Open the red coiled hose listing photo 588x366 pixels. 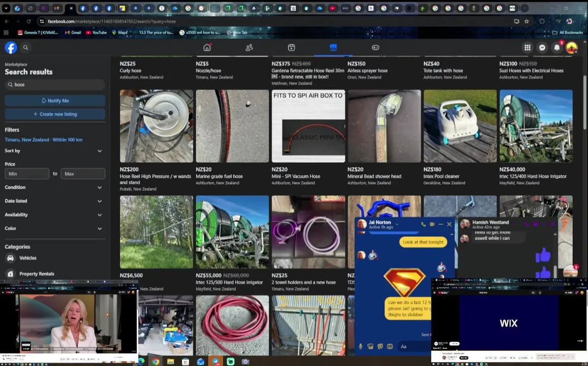point(232,325)
